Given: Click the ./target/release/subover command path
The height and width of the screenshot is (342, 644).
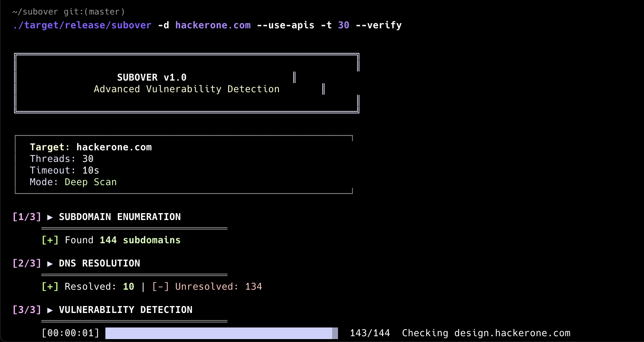Looking at the screenshot, I should [x=82, y=25].
